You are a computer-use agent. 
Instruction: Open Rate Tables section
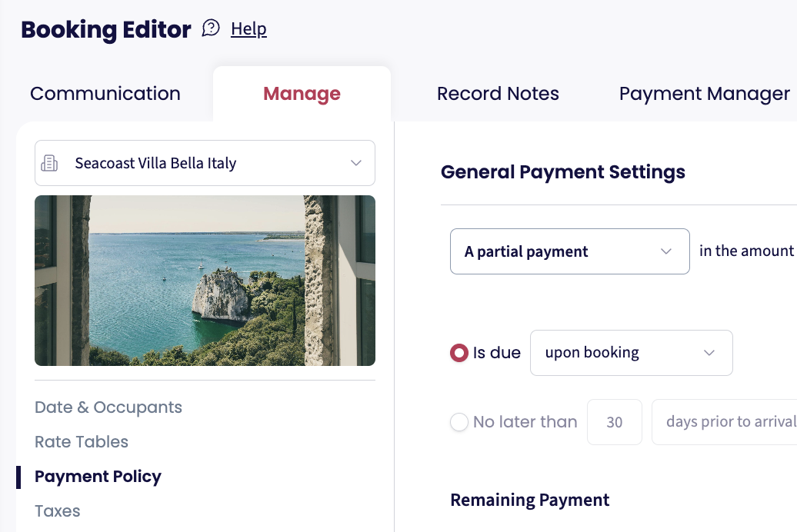pos(82,441)
